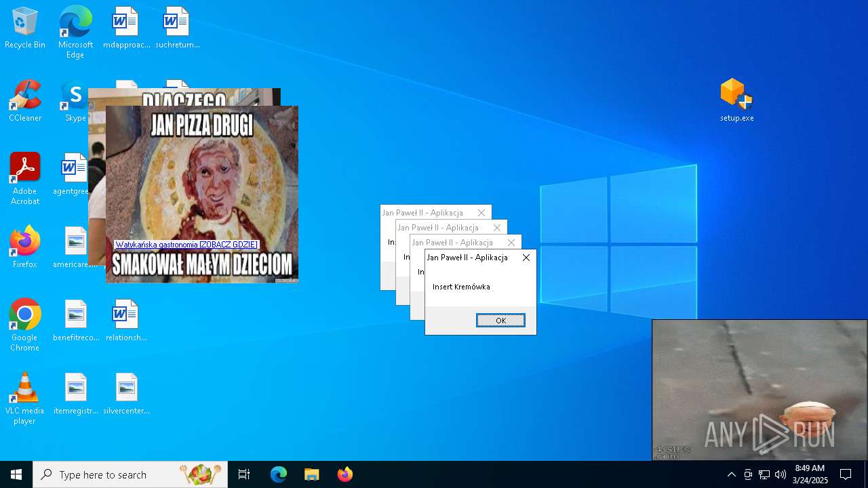This screenshot has height=488, width=868.
Task: Open the Action Center notifications icon
Action: click(846, 474)
